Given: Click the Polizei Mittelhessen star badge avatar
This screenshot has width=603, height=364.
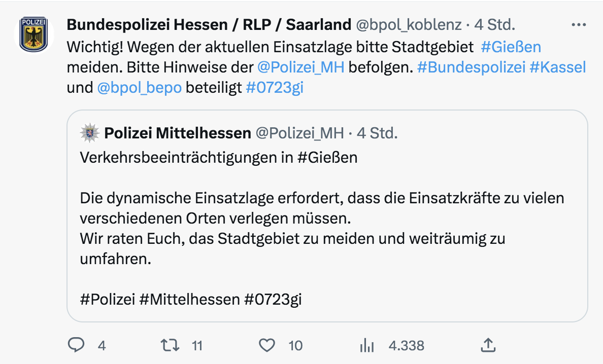Looking at the screenshot, I should (x=90, y=133).
